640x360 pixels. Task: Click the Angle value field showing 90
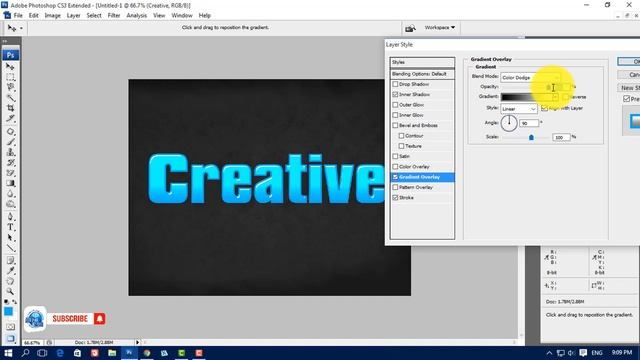[529, 123]
